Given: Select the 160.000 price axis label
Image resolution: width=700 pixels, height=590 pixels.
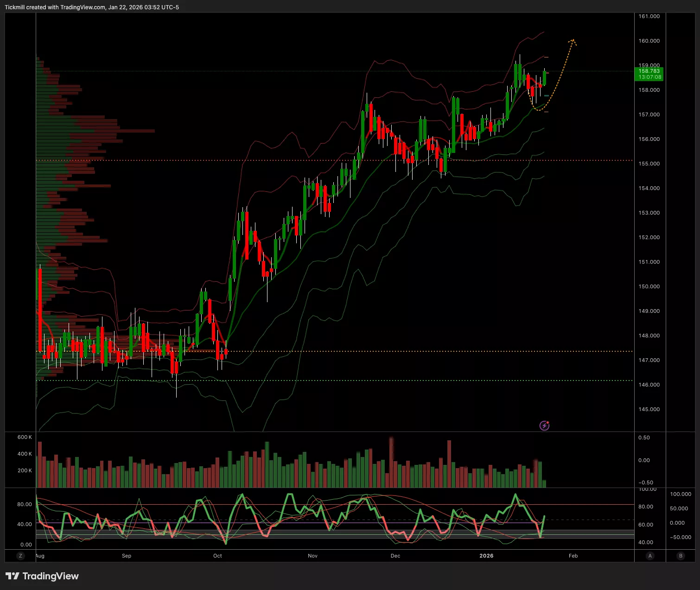Looking at the screenshot, I should pyautogui.click(x=649, y=41).
